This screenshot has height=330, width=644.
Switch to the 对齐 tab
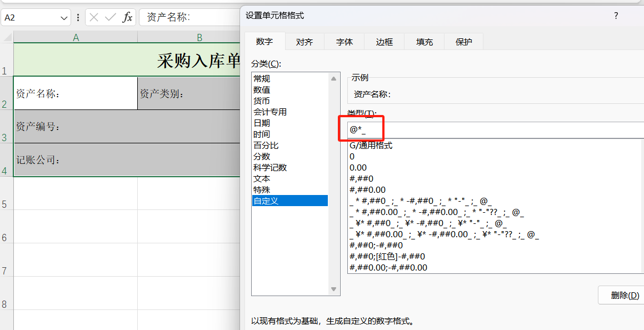point(304,41)
